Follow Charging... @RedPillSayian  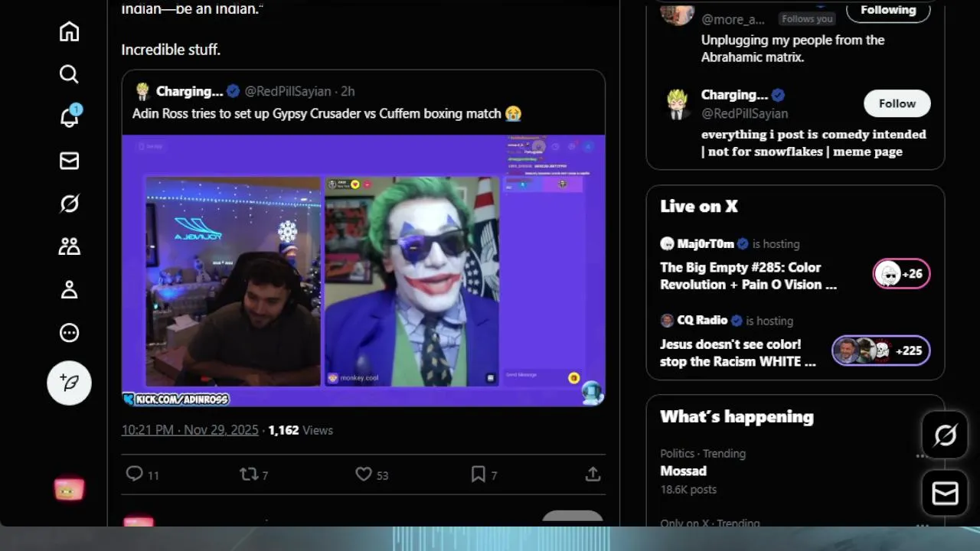897,103
